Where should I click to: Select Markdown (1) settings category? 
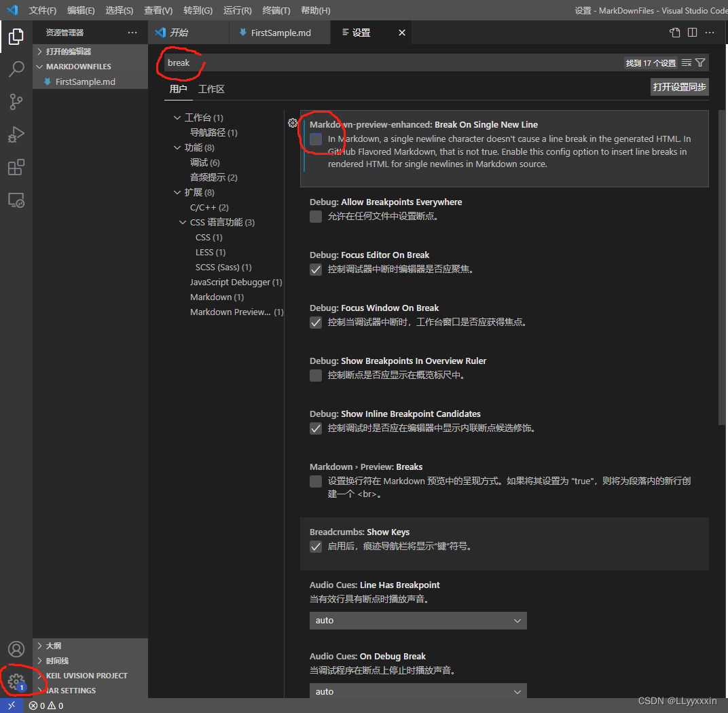(217, 297)
